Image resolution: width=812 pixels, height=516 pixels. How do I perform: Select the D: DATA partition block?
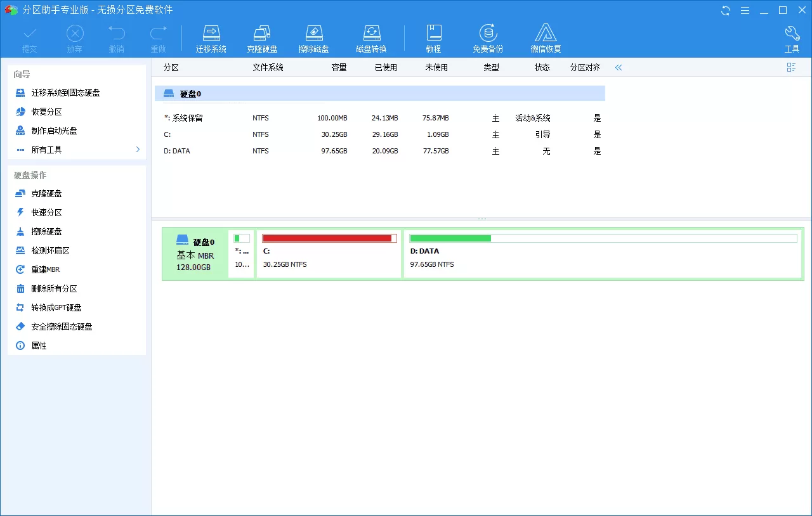(603, 254)
